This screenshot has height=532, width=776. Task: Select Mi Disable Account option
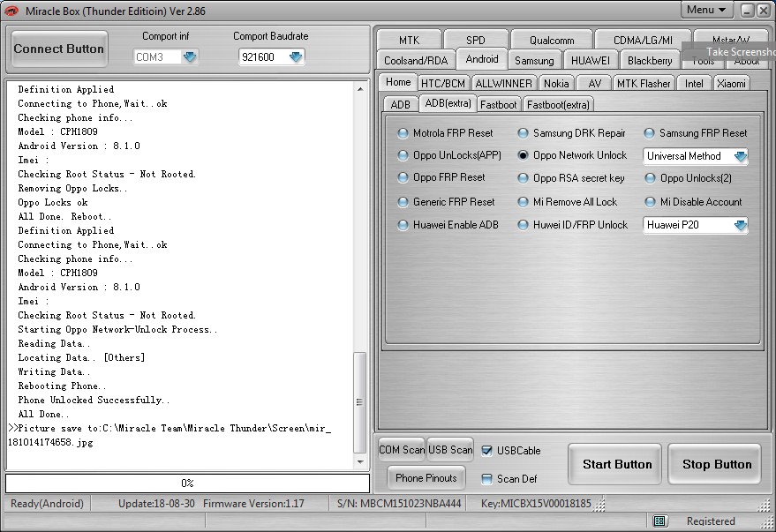point(649,202)
